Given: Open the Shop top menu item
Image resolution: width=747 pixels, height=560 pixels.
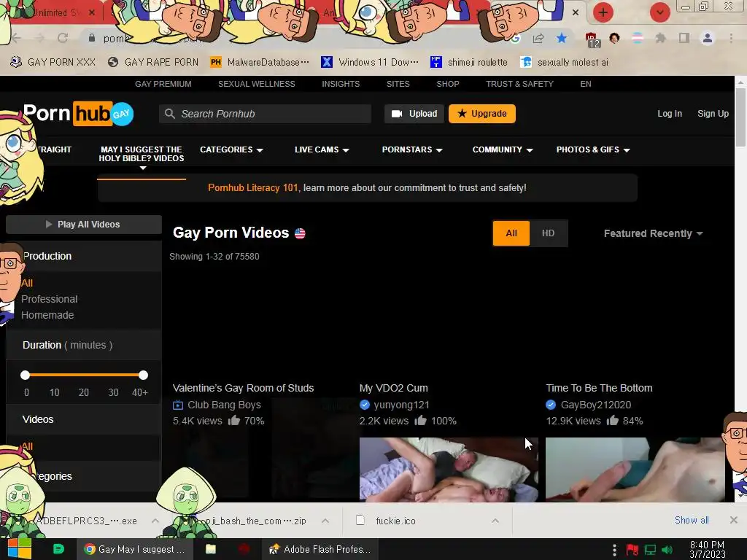Looking at the screenshot, I should 448,84.
